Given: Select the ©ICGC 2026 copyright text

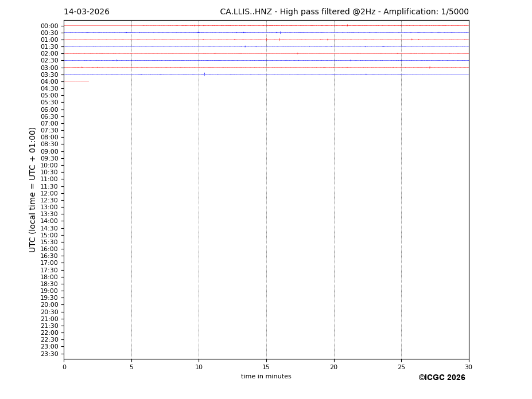Looking at the screenshot, I should [441, 378].
